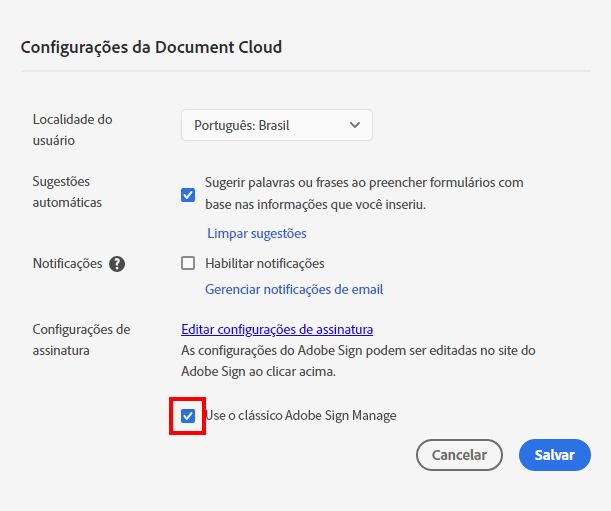Click the Adobe Sign description text about the site
Image resolution: width=611 pixels, height=511 pixels.
358,361
